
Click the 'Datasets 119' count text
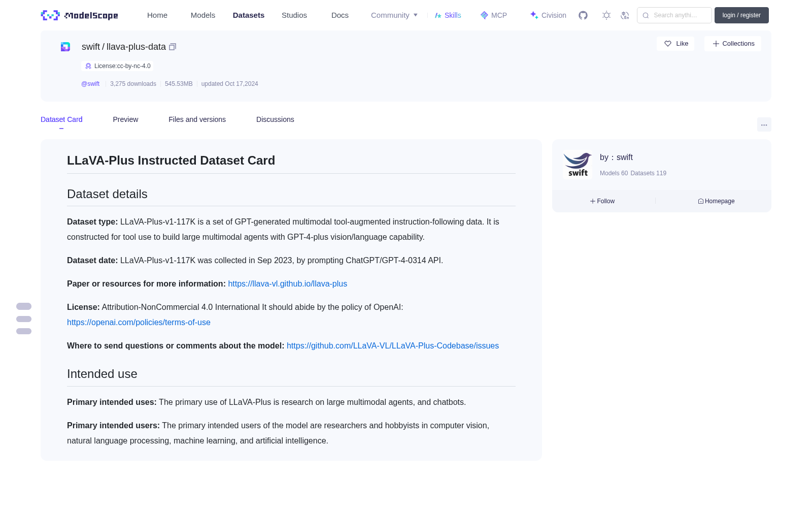[x=648, y=173]
